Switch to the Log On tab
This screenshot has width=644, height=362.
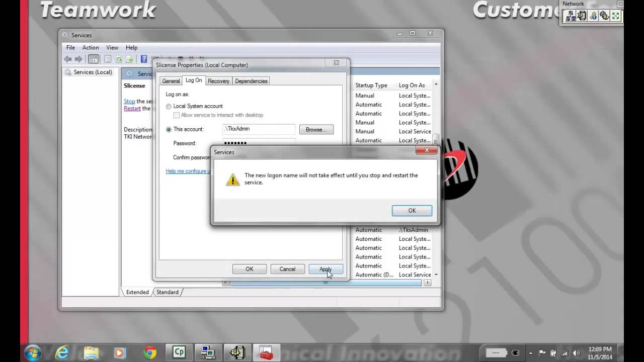tap(193, 80)
